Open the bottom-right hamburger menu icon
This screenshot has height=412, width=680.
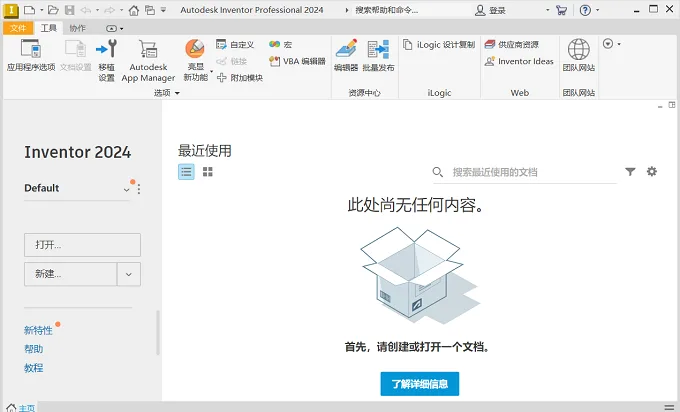669,407
